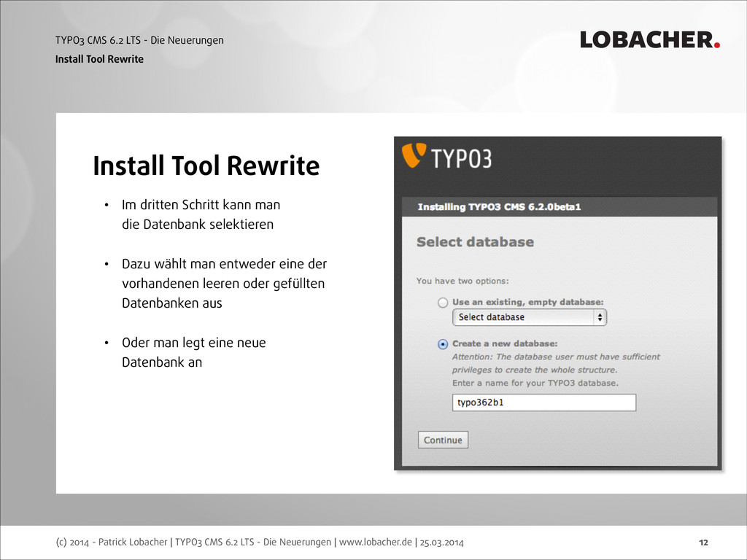Click the bullet starting 'Dazu wählt man entweder'
Screen dimensions: 747x560
click(224, 284)
